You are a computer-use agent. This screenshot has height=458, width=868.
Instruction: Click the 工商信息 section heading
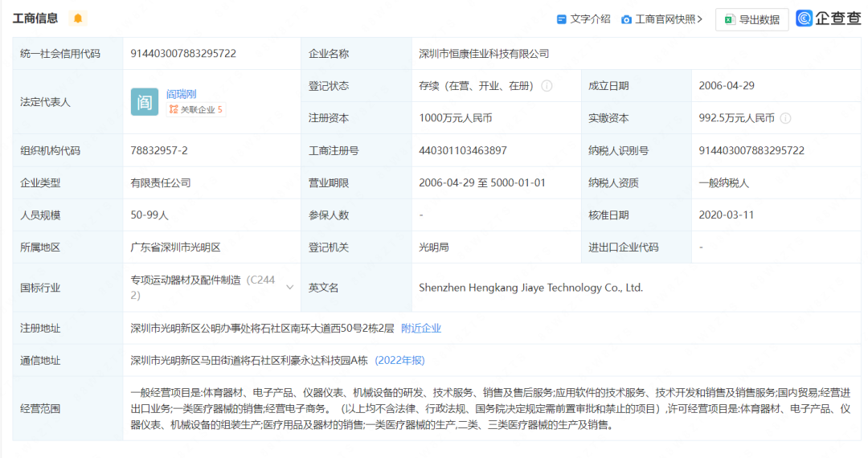pyautogui.click(x=35, y=18)
